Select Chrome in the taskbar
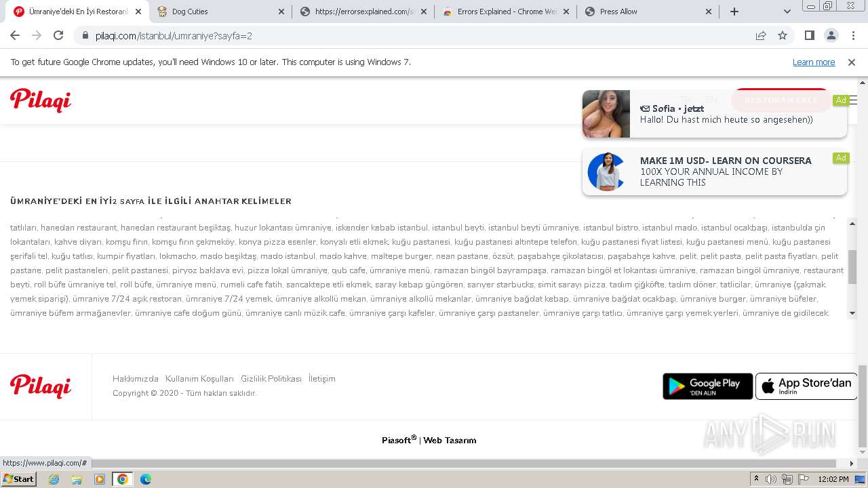The height and width of the screenshot is (488, 868). coord(123,479)
